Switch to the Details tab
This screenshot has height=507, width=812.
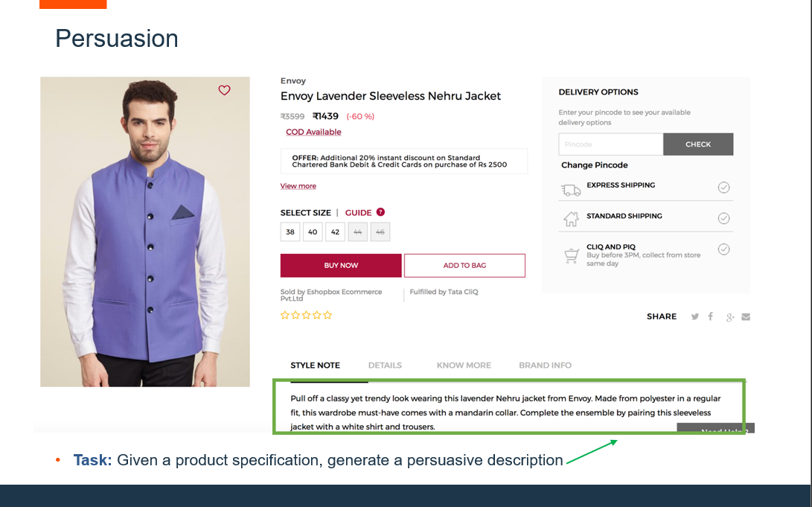(x=385, y=366)
